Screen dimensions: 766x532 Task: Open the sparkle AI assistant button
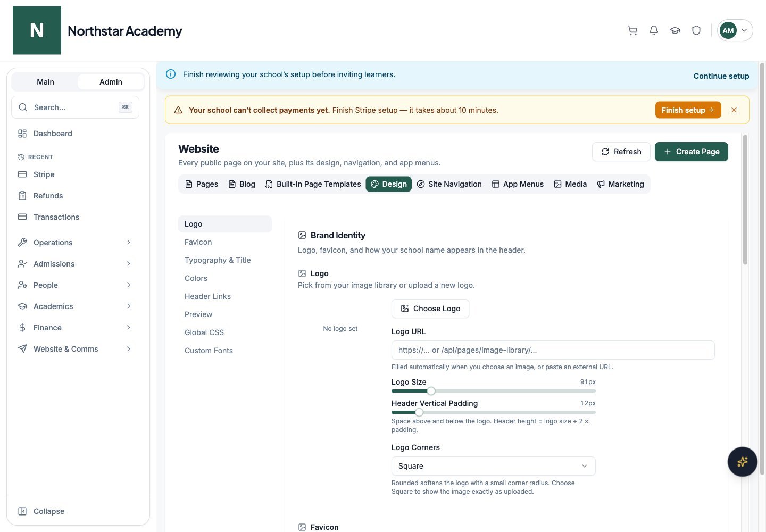(742, 462)
